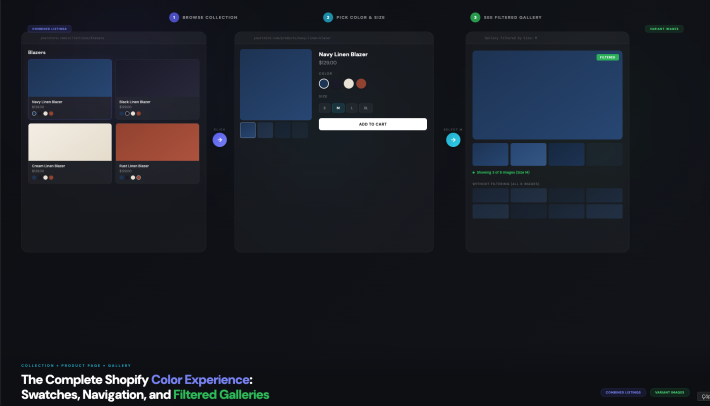Screen dimensions: 710x406
Task: Click the Navy Linen Blazer product title
Action: click(x=343, y=54)
